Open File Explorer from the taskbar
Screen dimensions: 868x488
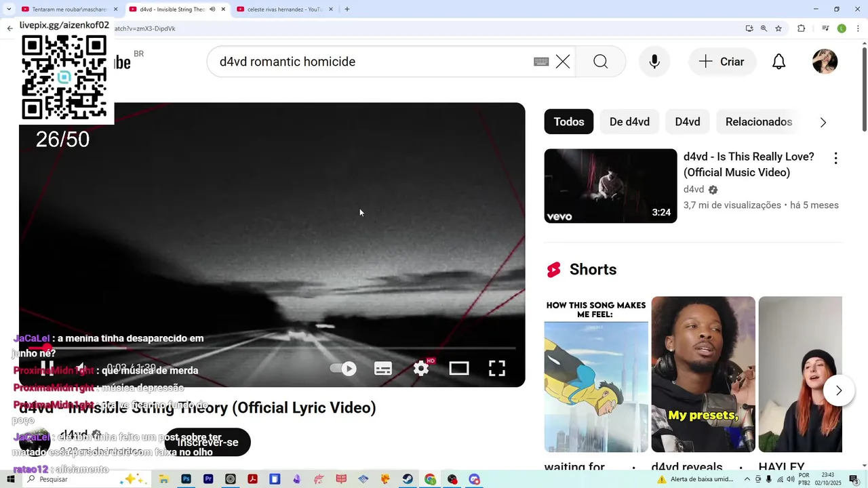163,479
